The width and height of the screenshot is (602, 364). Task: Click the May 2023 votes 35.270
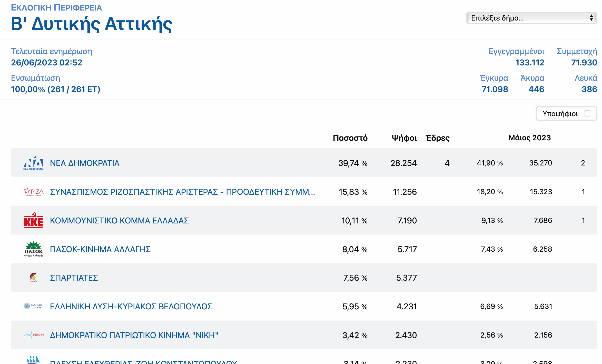pyautogui.click(x=541, y=163)
